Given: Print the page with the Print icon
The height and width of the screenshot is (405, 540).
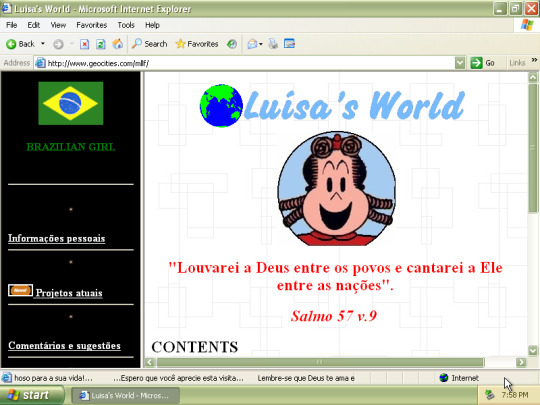Looking at the screenshot, I should click(273, 44).
